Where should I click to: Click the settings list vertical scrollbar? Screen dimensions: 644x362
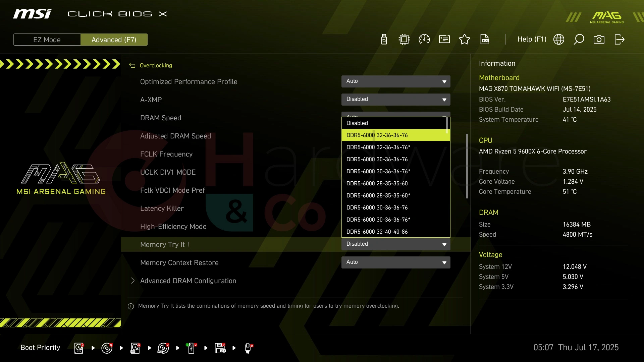click(467, 166)
